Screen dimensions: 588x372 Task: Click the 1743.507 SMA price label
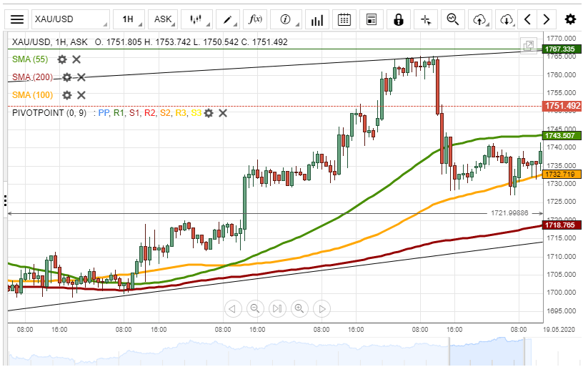point(562,136)
